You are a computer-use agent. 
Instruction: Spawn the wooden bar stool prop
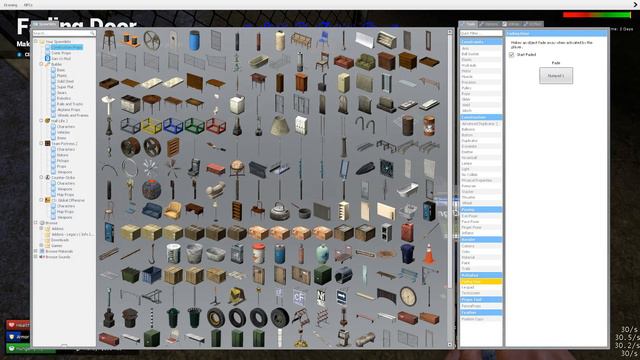point(109,41)
